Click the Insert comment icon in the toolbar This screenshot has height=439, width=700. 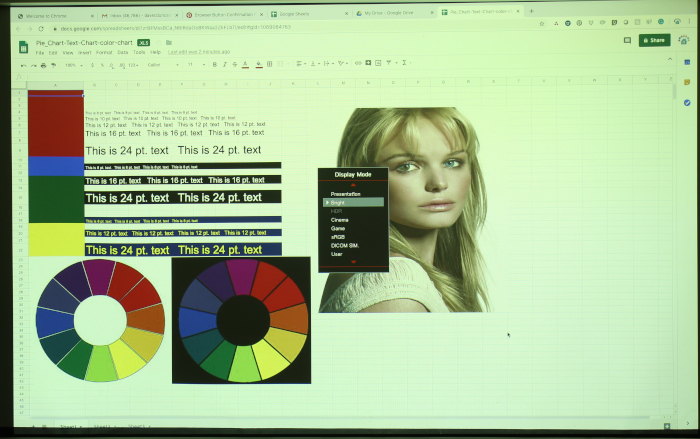click(x=368, y=63)
